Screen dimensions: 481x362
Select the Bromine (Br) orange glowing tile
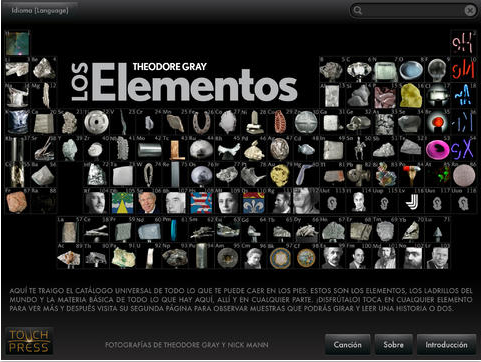(x=437, y=122)
